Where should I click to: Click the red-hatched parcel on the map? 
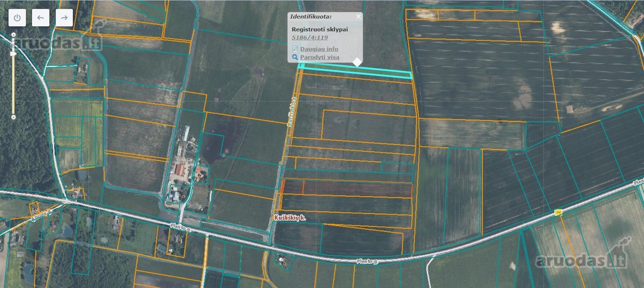tap(347, 188)
